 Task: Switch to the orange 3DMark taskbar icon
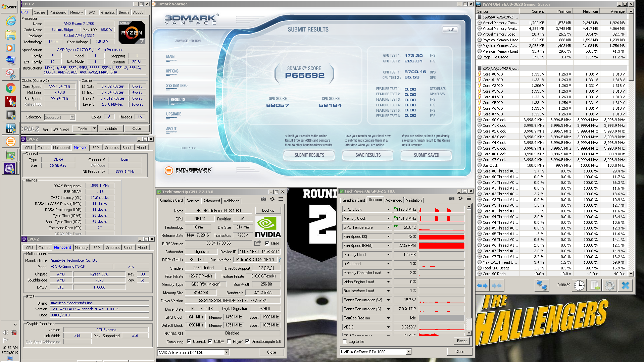tap(10, 142)
